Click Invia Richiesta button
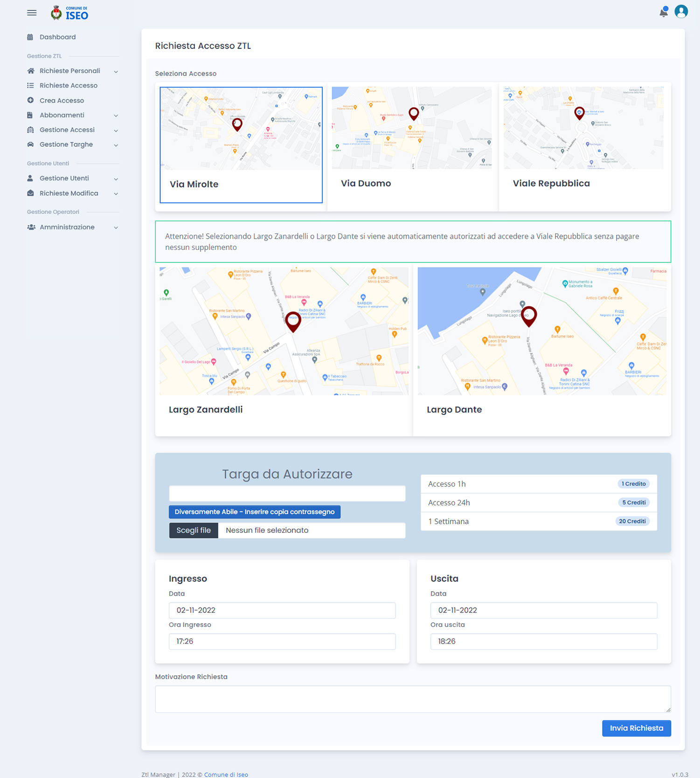The width and height of the screenshot is (700, 778). tap(636, 728)
